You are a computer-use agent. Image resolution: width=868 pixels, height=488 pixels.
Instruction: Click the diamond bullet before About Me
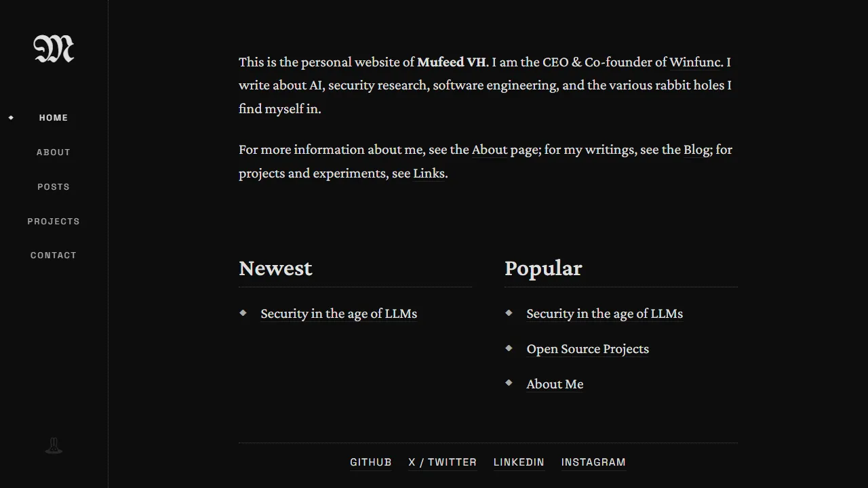[509, 383]
